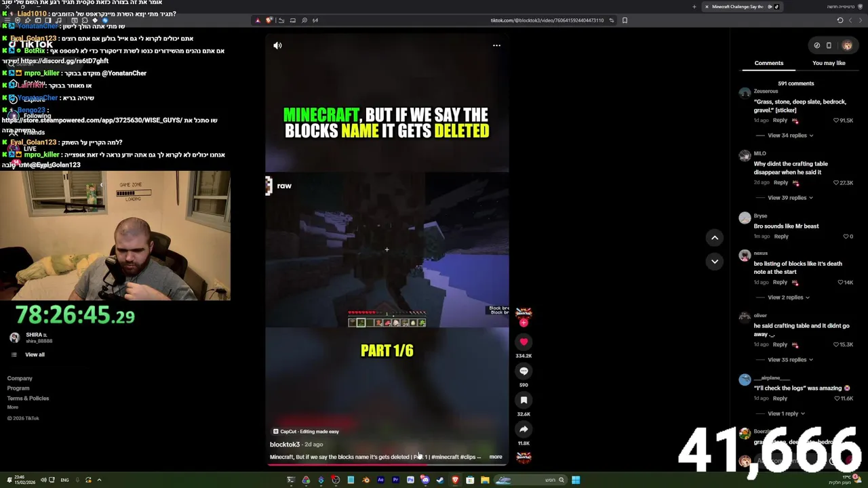Open After Effects from the taskbar

tap(380, 480)
